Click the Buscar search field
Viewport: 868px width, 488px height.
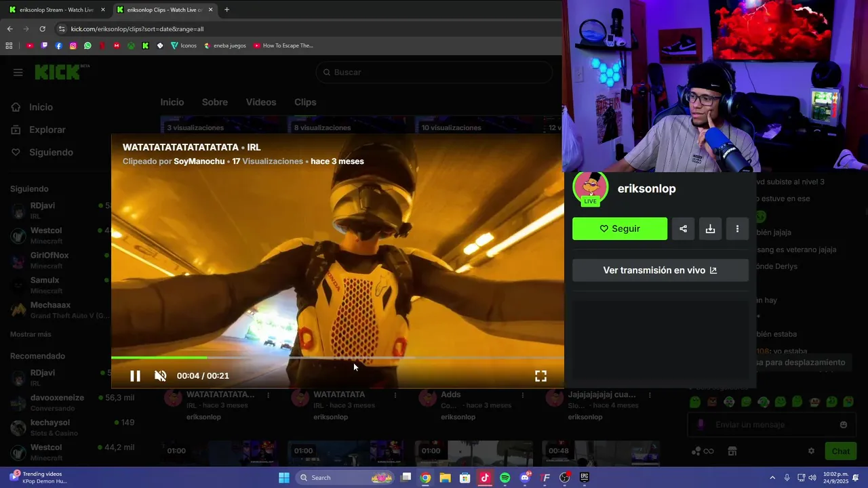[x=434, y=72]
